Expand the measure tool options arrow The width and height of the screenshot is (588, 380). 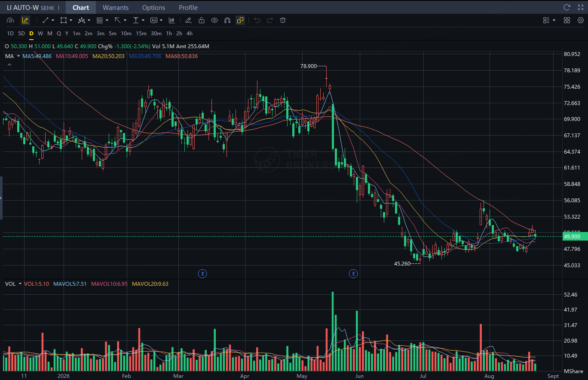coord(143,20)
